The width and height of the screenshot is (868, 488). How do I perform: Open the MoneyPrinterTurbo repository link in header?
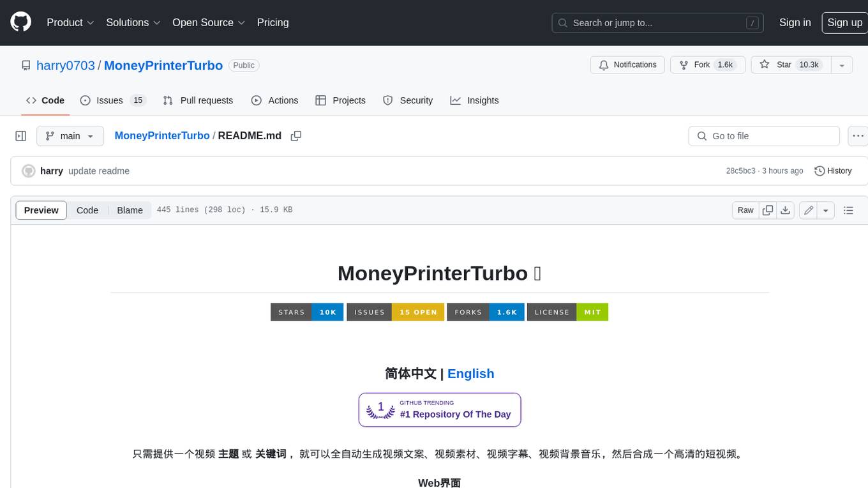[x=163, y=65]
